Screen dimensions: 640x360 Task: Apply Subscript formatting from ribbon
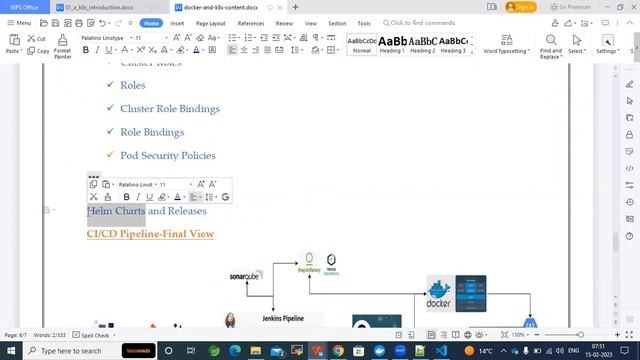(x=153, y=50)
